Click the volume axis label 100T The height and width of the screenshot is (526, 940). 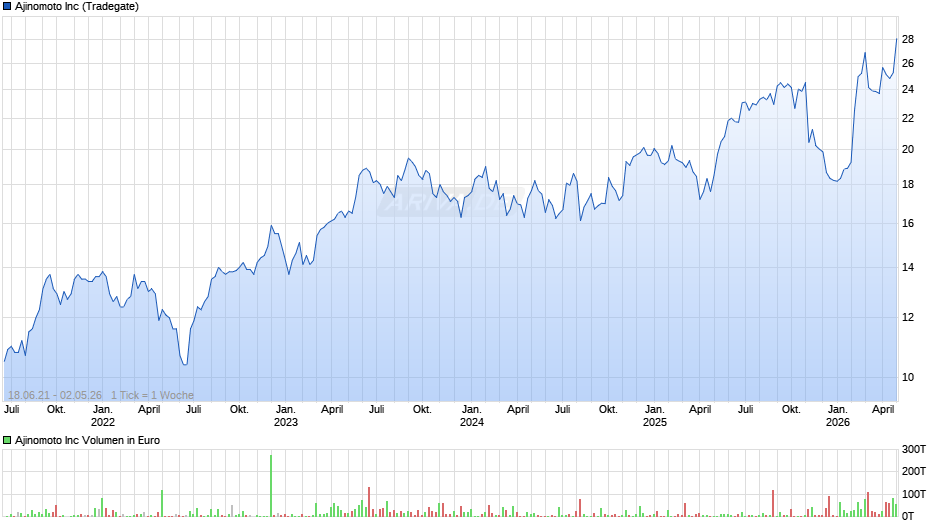914,494
